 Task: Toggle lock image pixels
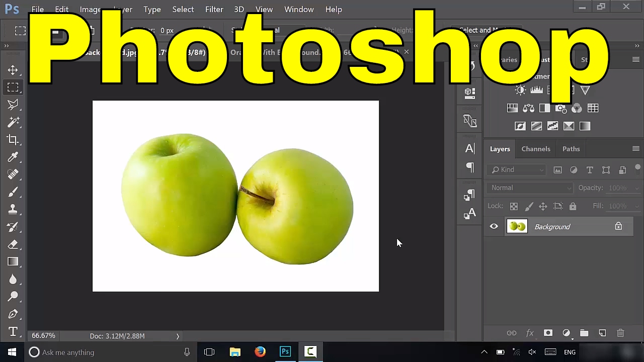point(529,206)
